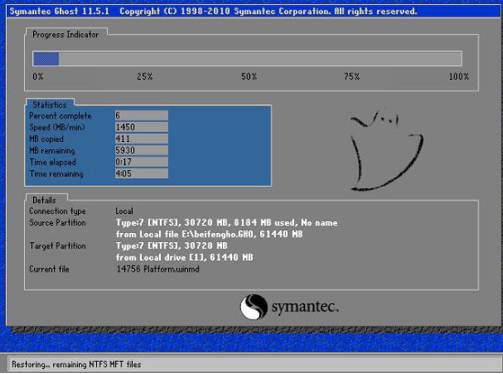Click the Restoring status bar message

pos(76,364)
